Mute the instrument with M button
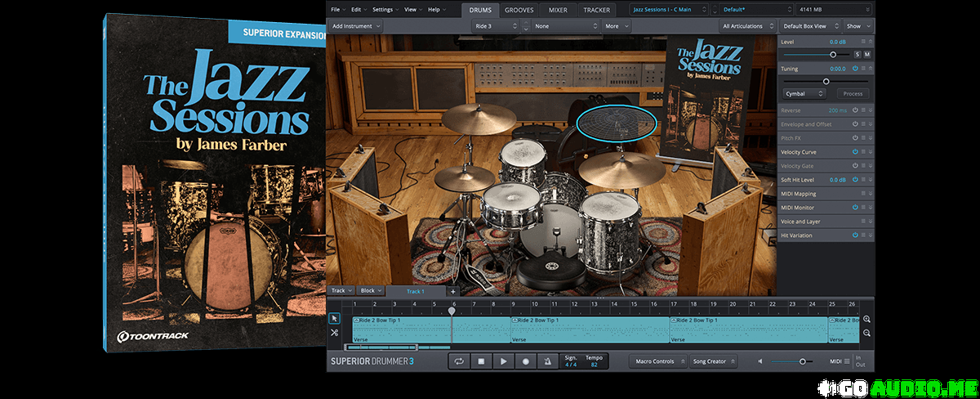980x399 pixels. point(867,55)
